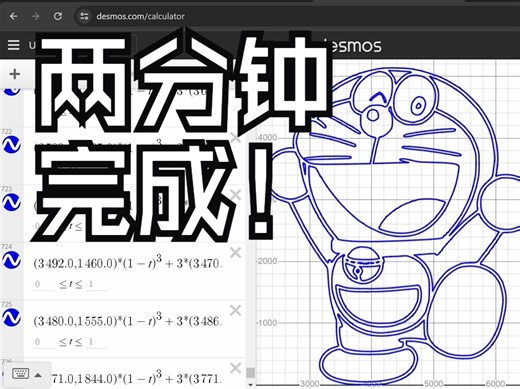Viewport: 520px width, 389px height.
Task: Toggle visibility of expression 722 curve icon
Action: [x=12, y=145]
